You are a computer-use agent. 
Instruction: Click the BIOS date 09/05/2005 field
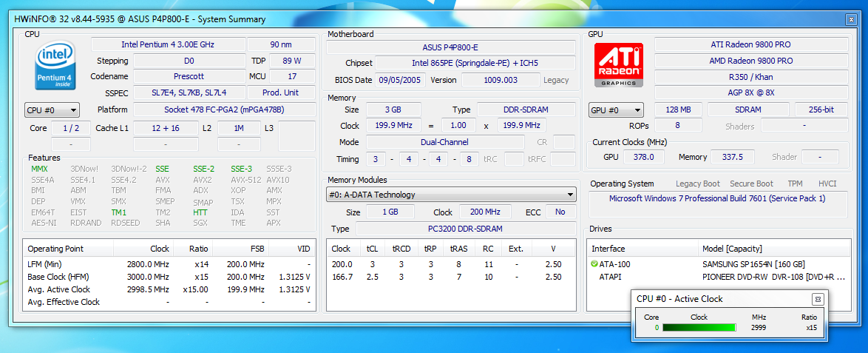click(401, 80)
